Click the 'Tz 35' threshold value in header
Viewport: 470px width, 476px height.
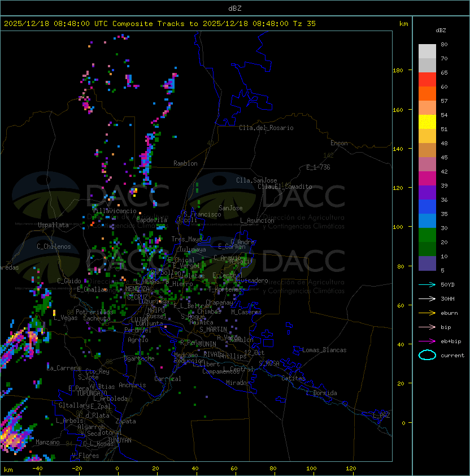click(304, 23)
